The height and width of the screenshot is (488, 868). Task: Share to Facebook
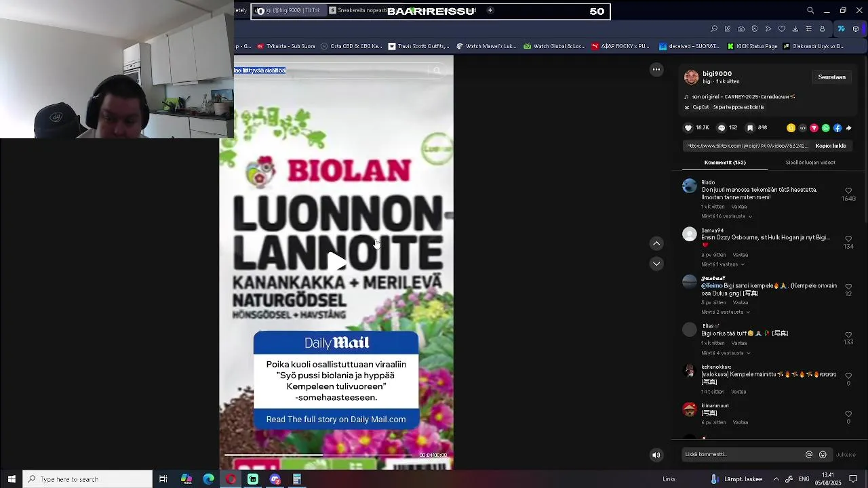837,128
